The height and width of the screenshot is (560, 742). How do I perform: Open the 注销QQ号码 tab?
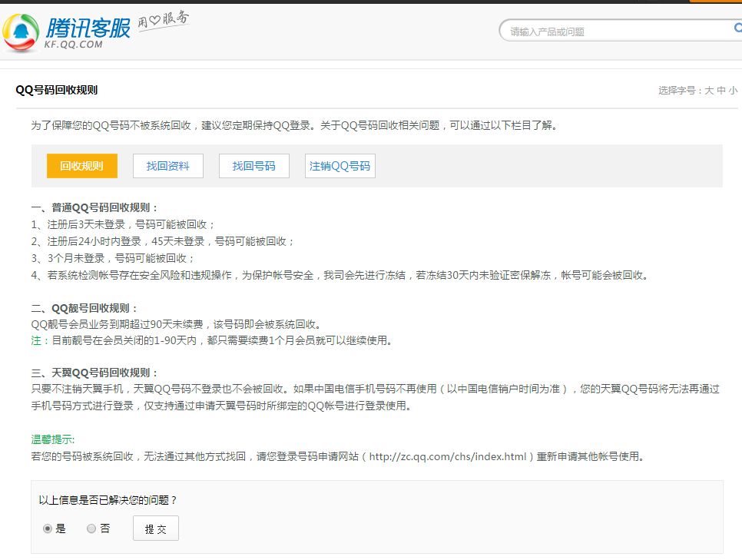coord(341,166)
